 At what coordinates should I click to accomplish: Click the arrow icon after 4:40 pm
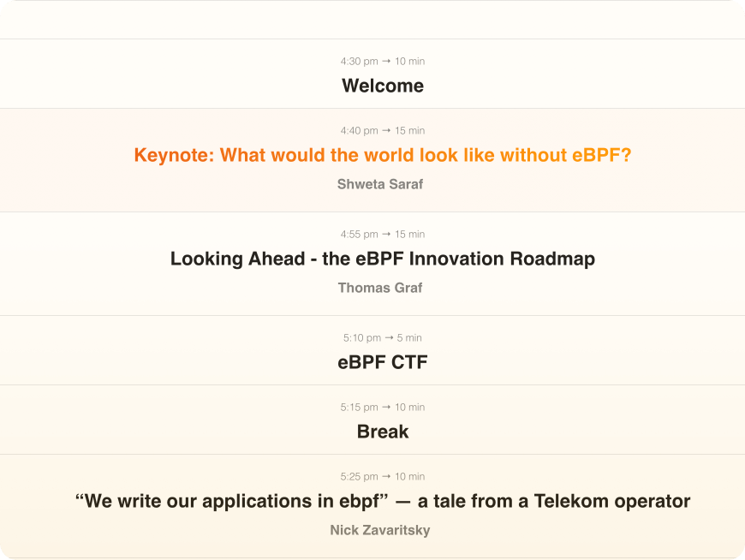(x=386, y=131)
